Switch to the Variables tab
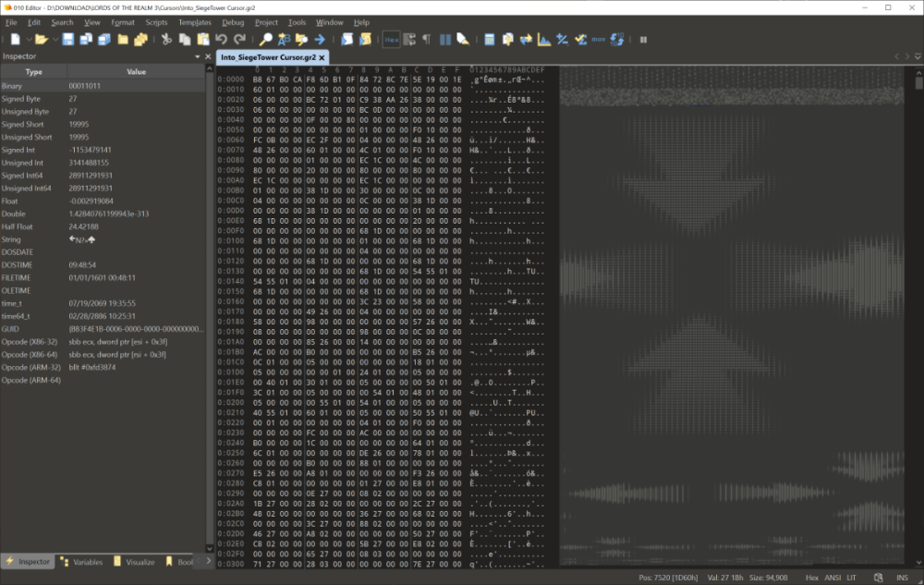 (x=81, y=562)
